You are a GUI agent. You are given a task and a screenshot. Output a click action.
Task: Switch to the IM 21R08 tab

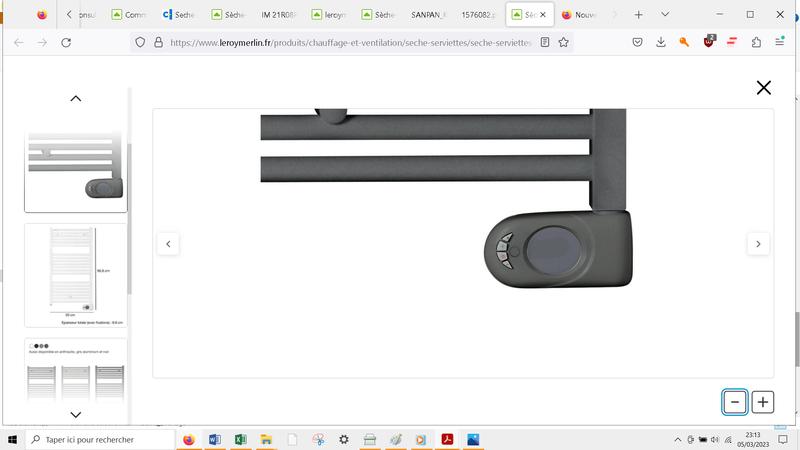[279, 15]
